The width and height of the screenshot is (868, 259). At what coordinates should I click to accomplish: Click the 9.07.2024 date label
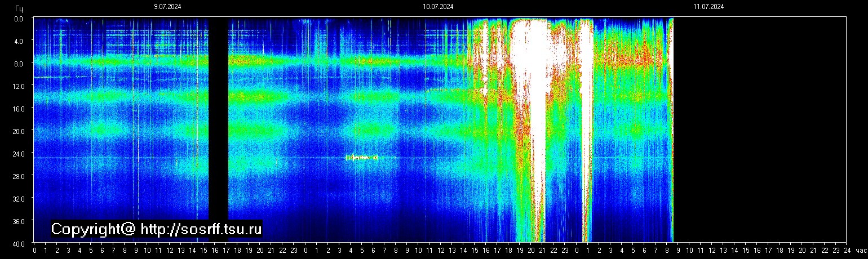(167, 7)
